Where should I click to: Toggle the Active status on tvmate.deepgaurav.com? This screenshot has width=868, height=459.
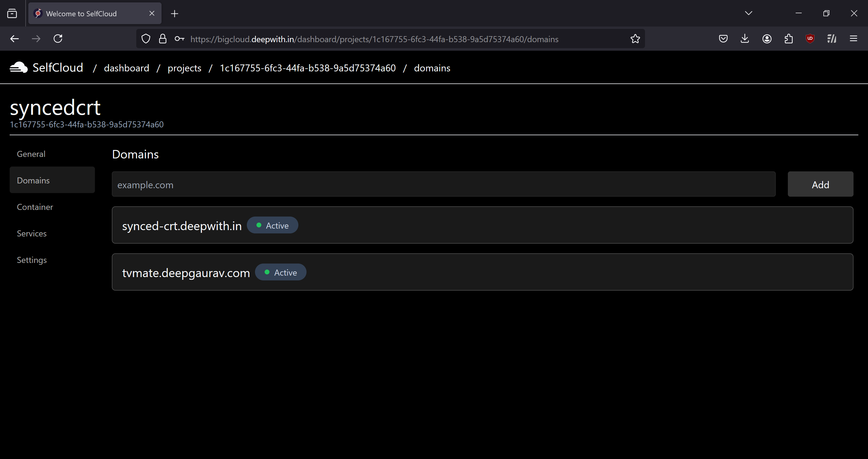tap(280, 272)
